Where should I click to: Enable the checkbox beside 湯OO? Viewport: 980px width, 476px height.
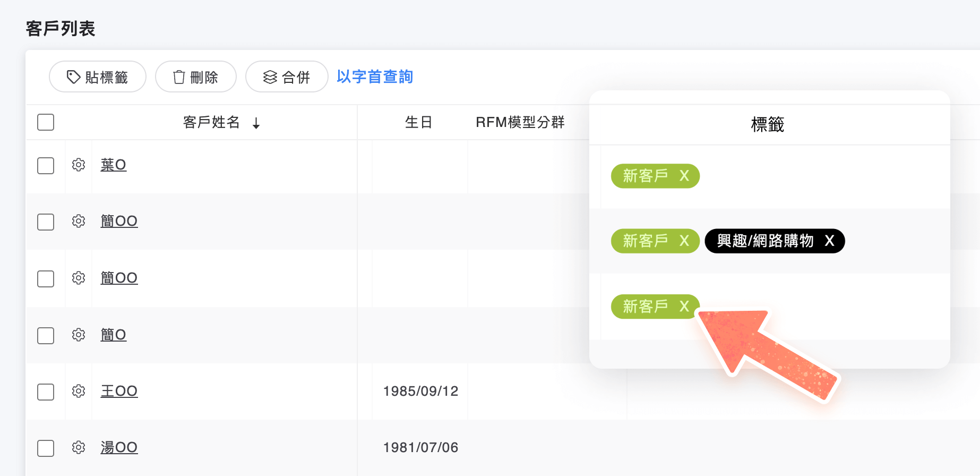pos(46,448)
